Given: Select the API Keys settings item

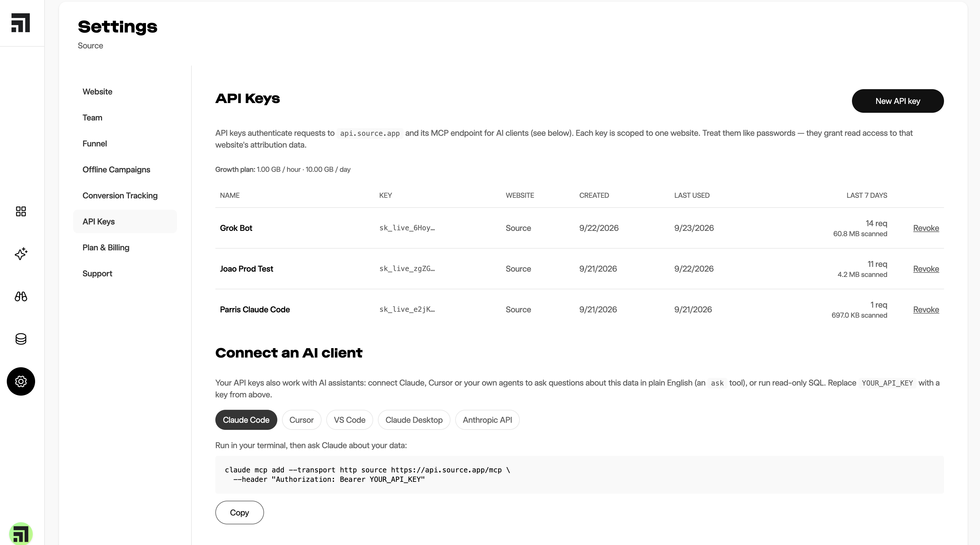Looking at the screenshot, I should point(125,221).
